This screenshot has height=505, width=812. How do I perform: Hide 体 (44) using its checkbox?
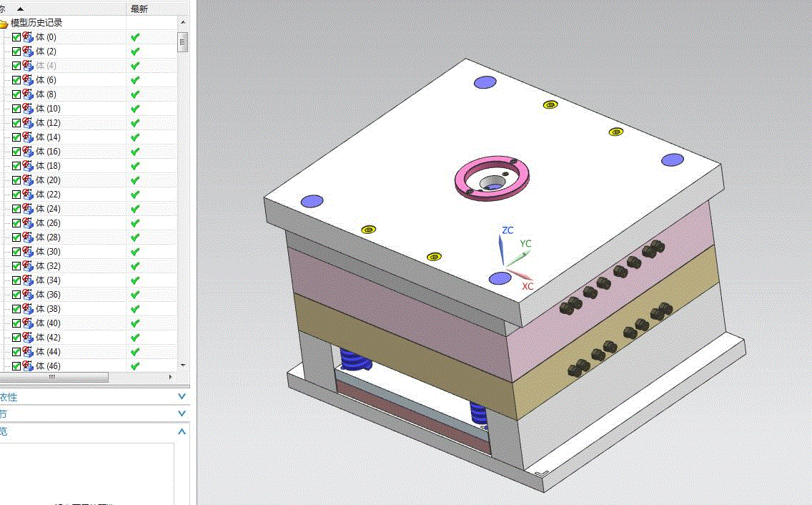pos(16,351)
